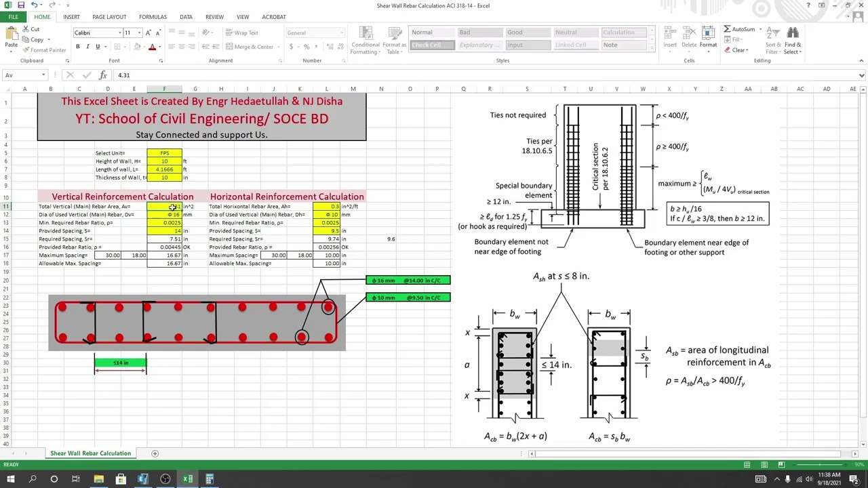Increase font size with the large A icon
This screenshot has height=488, width=868.
coord(149,33)
